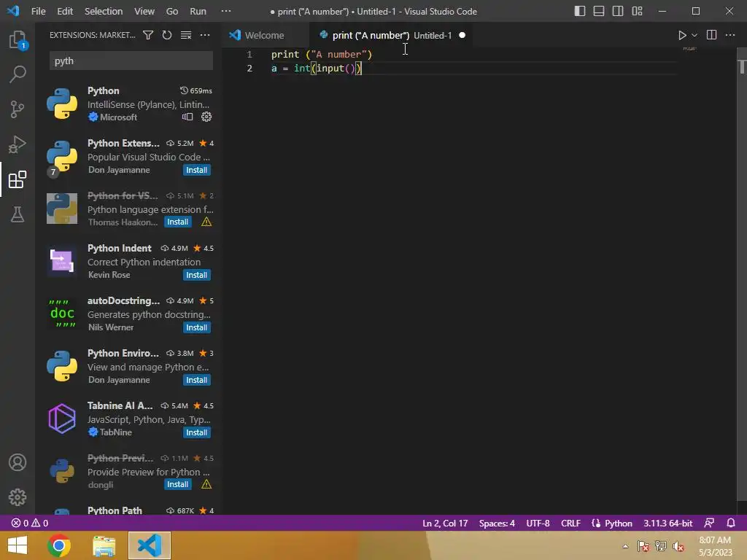Open the Accounts icon in activity bar
This screenshot has width=747, height=560.
click(x=18, y=462)
